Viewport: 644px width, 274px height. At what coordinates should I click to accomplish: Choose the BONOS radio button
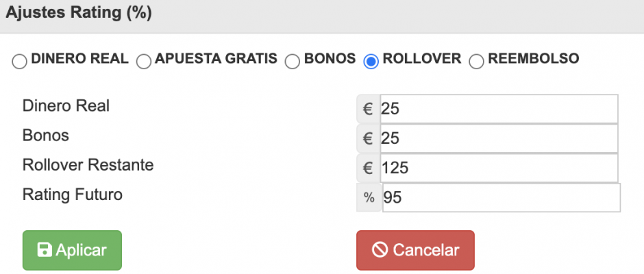click(x=292, y=62)
